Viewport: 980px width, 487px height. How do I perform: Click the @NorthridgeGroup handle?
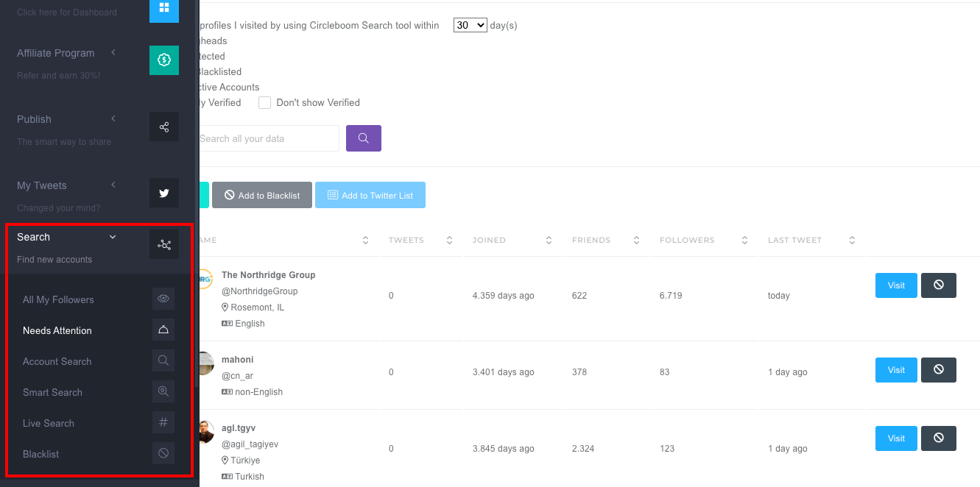[259, 291]
